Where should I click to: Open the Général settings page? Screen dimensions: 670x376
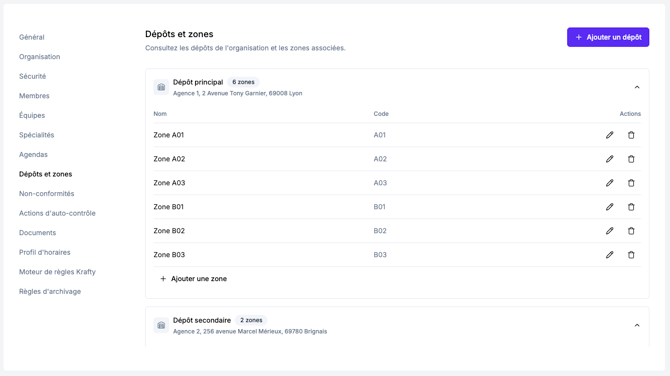point(32,37)
